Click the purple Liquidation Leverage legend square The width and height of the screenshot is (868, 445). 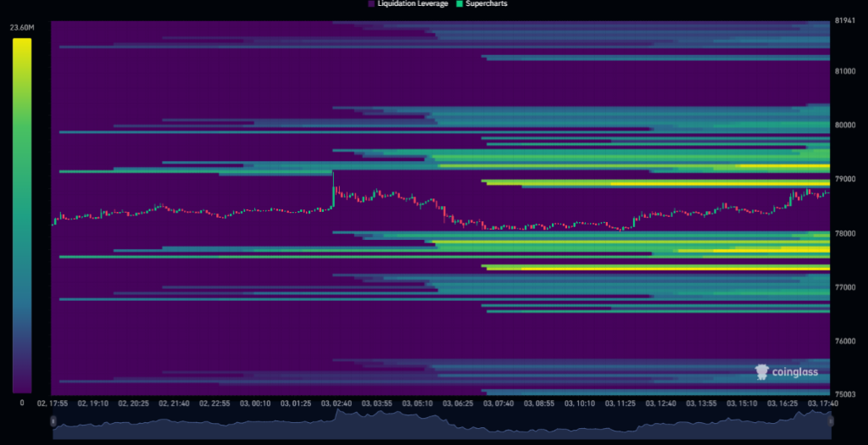click(371, 3)
